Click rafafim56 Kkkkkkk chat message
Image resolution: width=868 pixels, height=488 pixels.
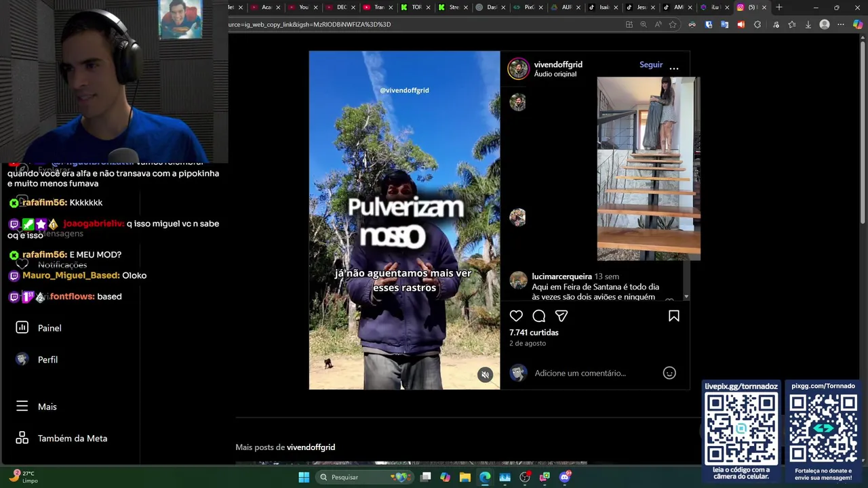click(x=56, y=203)
